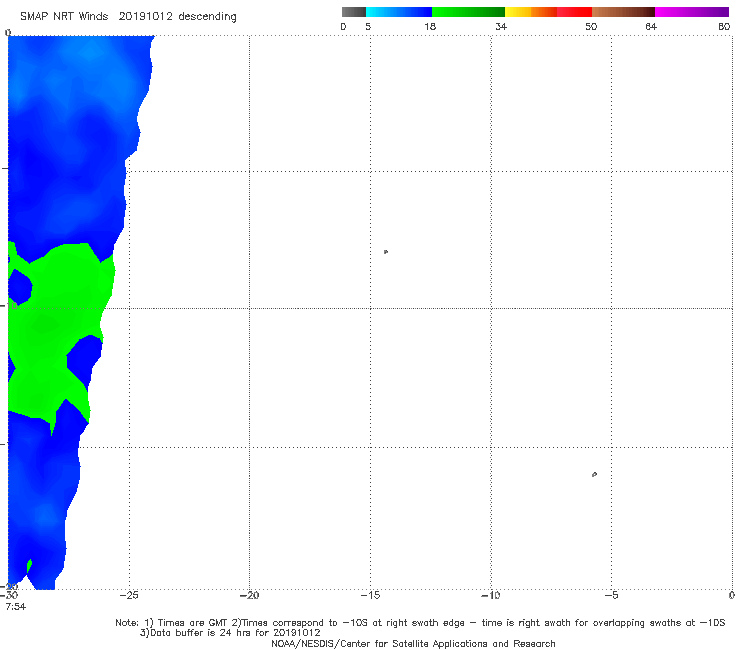Click the title text 'SMAP NRT Winds'
Screen dimensions: 740x650
coord(64,16)
